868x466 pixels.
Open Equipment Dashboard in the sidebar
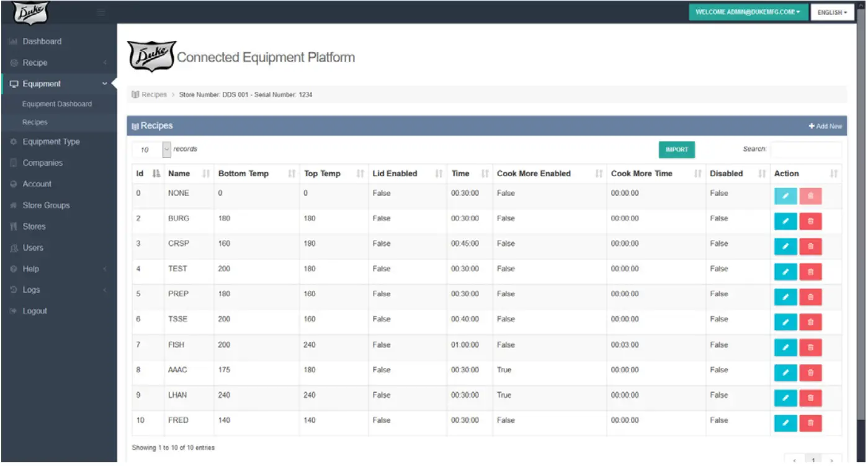tap(57, 104)
